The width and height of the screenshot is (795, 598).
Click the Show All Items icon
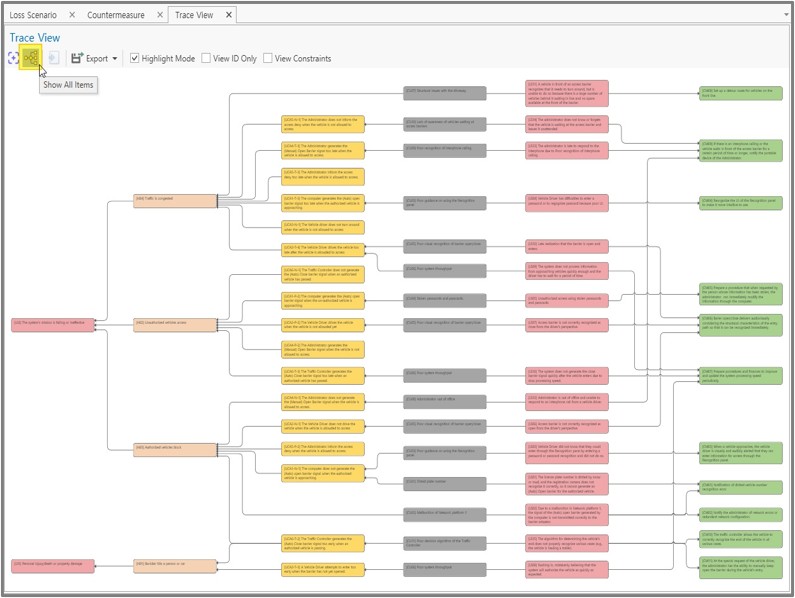(32, 59)
